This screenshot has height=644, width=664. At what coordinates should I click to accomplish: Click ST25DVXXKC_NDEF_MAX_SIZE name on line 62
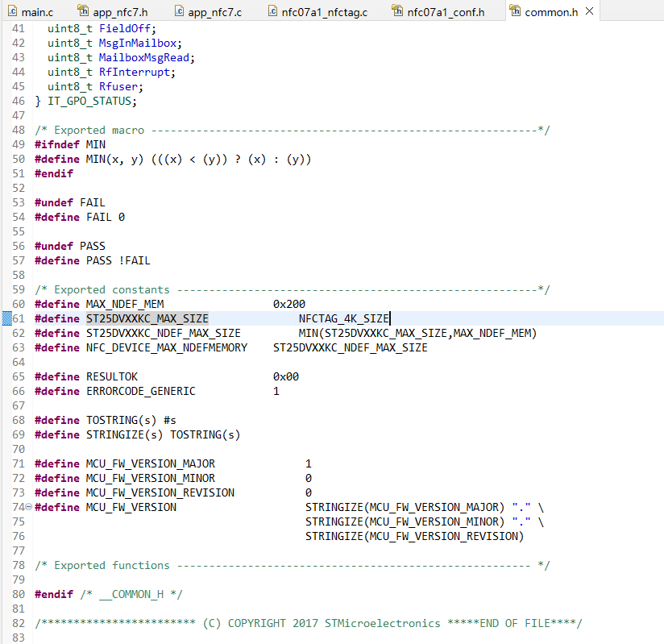(163, 333)
